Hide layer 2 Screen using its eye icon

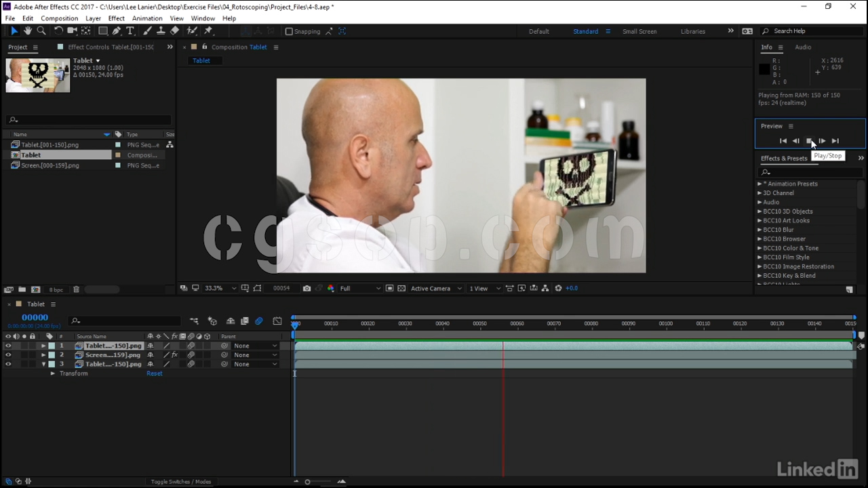tap(8, 355)
